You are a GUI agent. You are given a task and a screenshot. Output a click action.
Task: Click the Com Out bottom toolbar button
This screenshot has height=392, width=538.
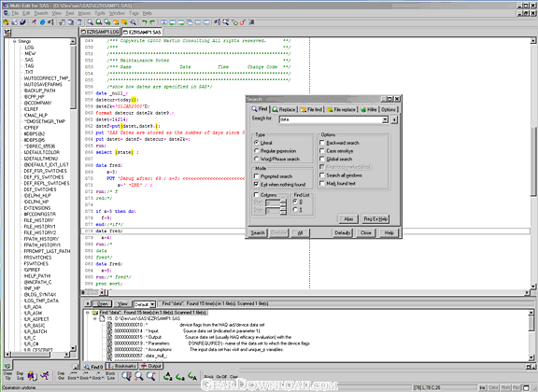(61, 375)
